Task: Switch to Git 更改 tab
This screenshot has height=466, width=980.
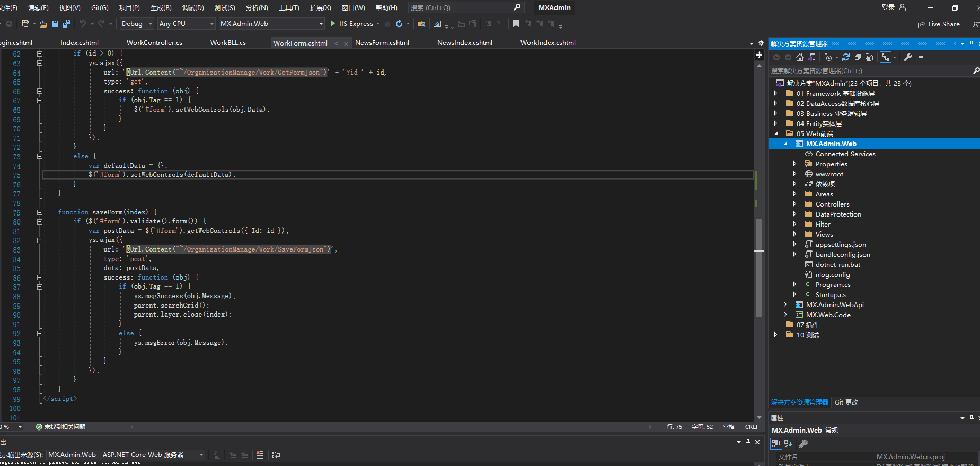Action: click(846, 402)
